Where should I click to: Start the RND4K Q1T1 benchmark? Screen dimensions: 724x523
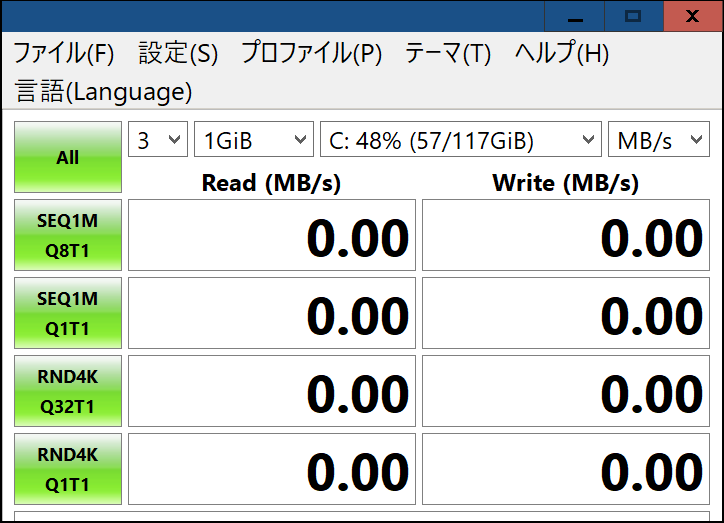click(68, 469)
